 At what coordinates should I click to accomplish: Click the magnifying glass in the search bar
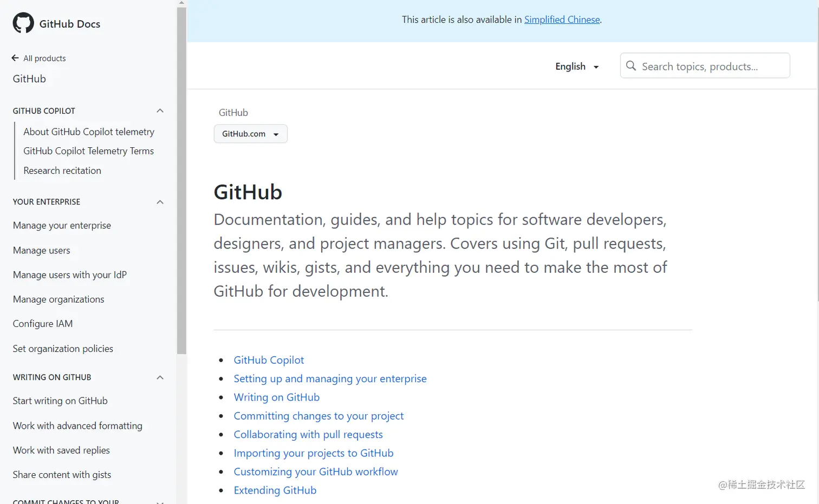click(x=630, y=66)
